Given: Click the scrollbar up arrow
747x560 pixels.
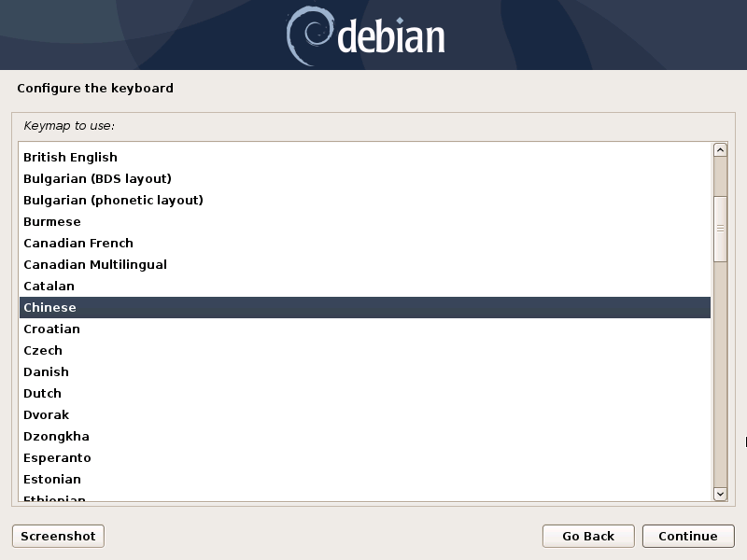Looking at the screenshot, I should click(x=720, y=150).
